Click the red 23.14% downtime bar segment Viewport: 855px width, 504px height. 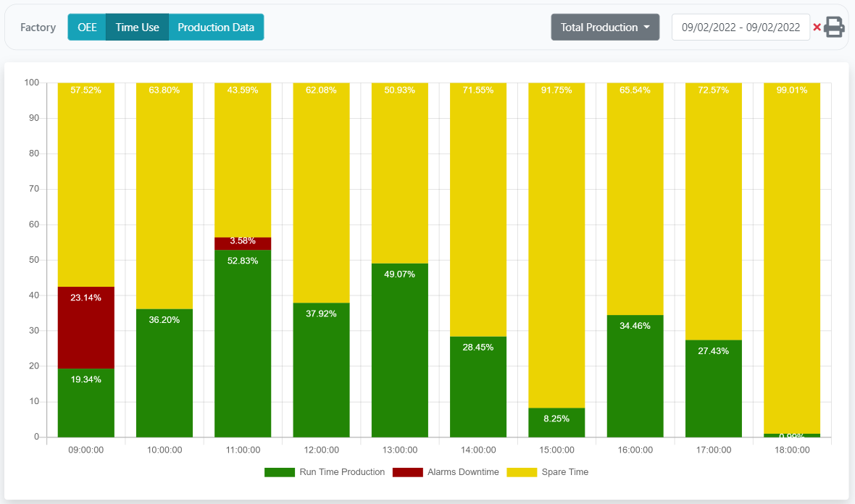pyautogui.click(x=86, y=327)
